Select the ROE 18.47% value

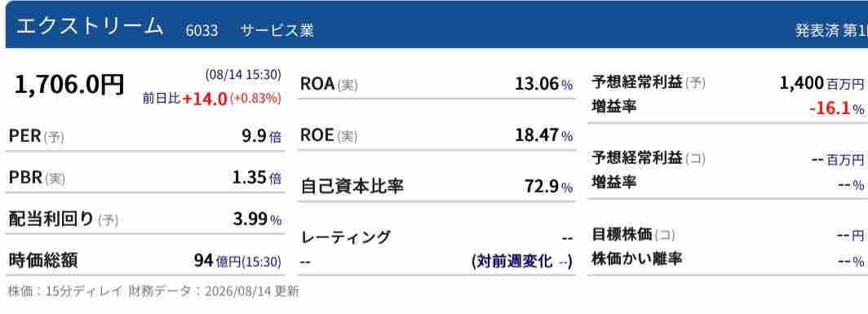(x=543, y=135)
